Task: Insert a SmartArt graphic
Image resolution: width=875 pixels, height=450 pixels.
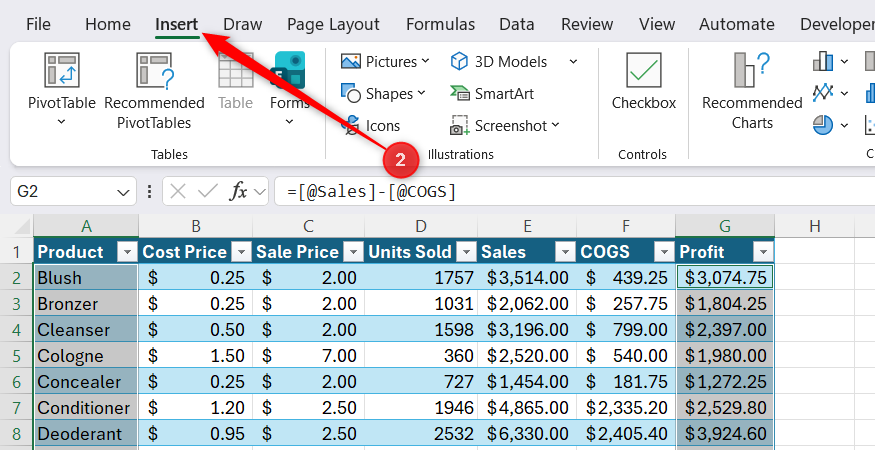Action: pos(492,93)
